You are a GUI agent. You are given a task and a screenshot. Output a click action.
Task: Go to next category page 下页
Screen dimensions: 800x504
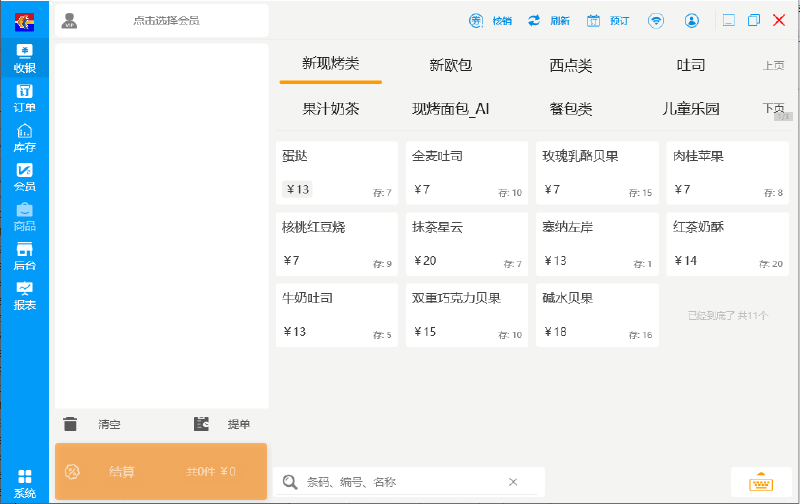[773, 108]
